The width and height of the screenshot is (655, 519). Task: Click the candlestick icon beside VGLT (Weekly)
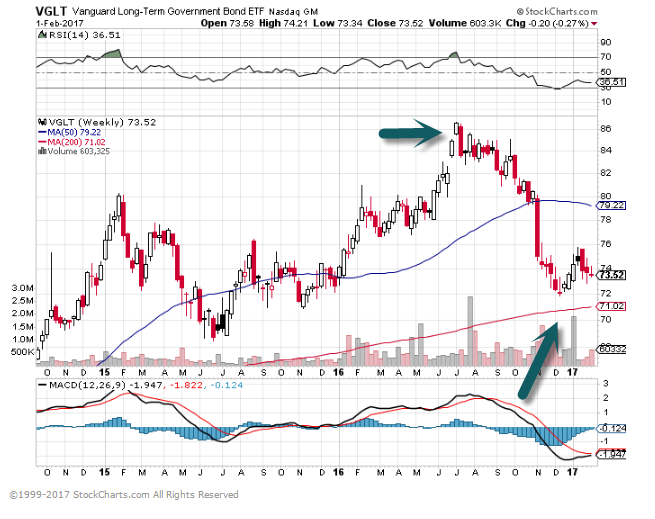pos(42,122)
